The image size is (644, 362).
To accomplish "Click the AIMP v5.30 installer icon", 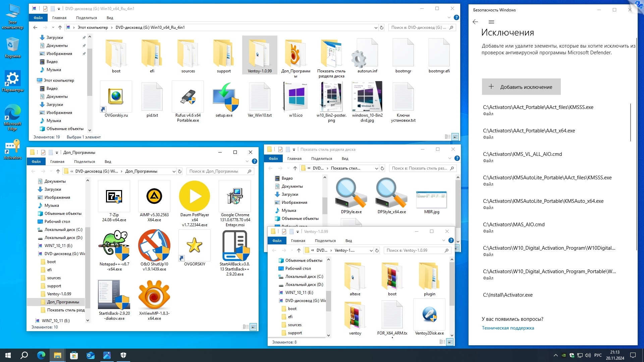I will (154, 196).
